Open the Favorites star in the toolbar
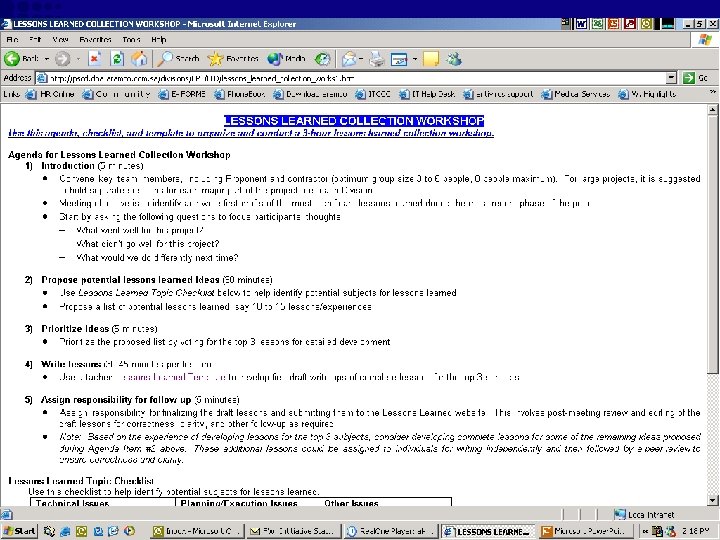This screenshot has width=720, height=540. tap(233, 59)
